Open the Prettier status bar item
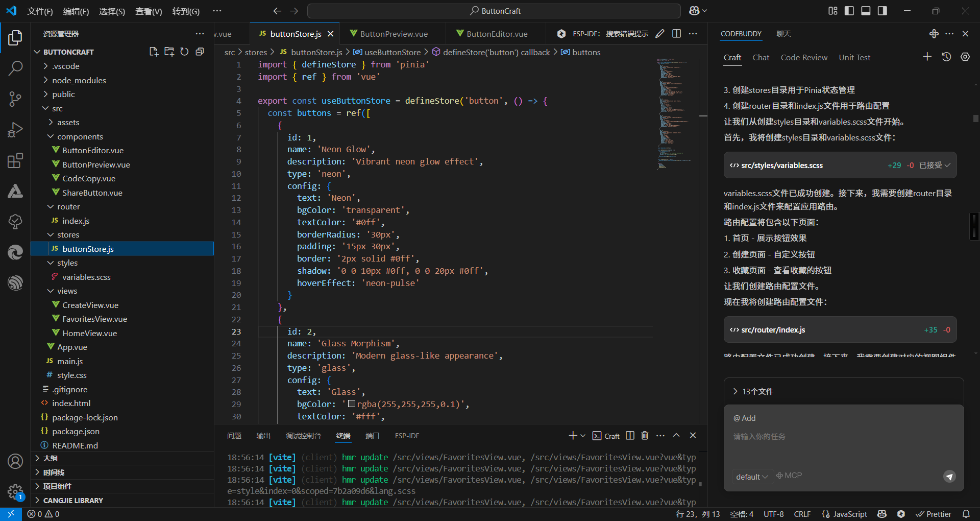 (x=934, y=514)
